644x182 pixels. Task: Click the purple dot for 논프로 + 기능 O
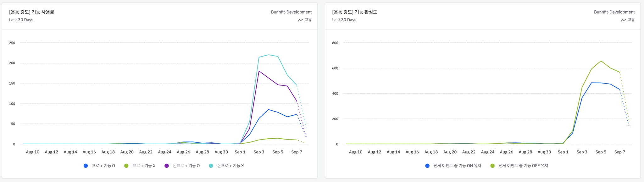click(167, 166)
